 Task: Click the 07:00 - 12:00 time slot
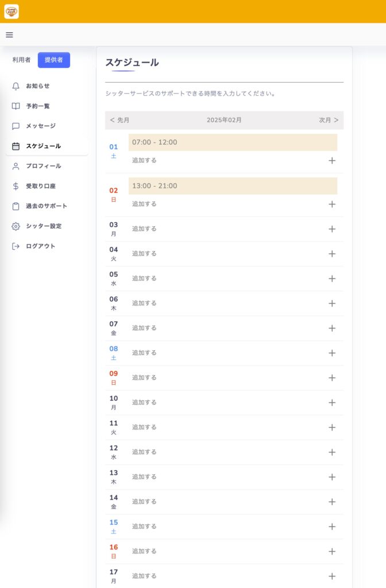point(233,142)
